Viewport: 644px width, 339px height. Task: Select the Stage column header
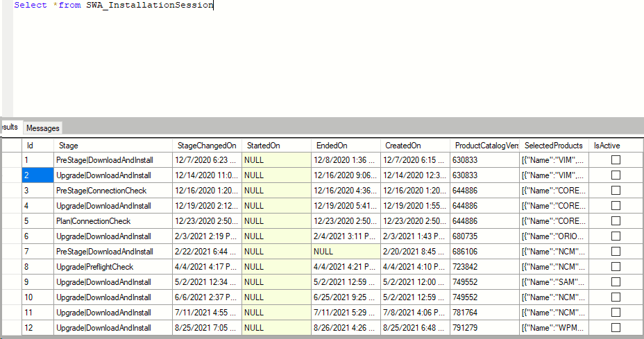point(113,146)
